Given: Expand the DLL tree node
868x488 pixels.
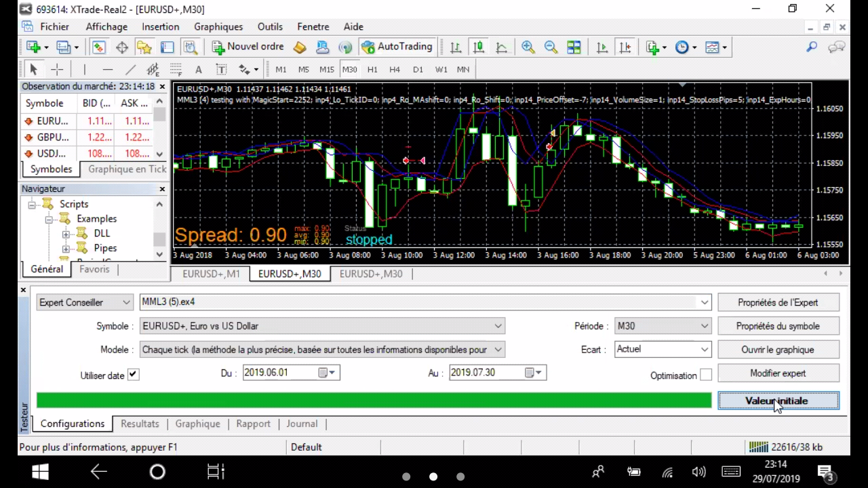Looking at the screenshot, I should [x=66, y=234].
